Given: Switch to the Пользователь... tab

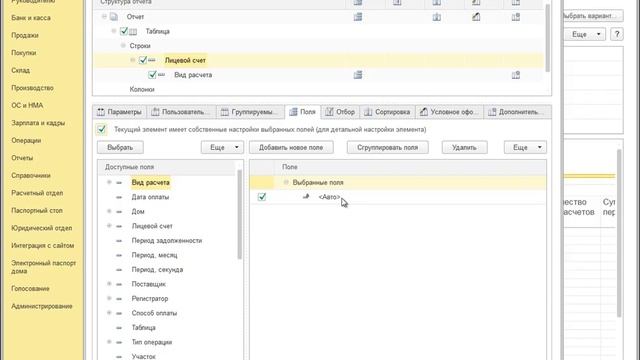Looking at the screenshot, I should [181, 112].
